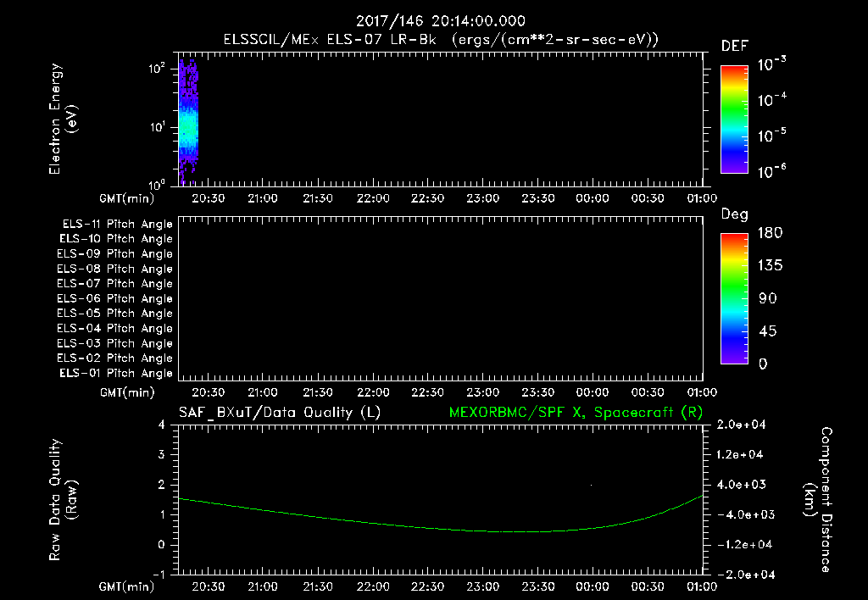Click the SAF_BXuT/Data Quality (L) label
Viewport: 868px width, 600px height.
280,413
